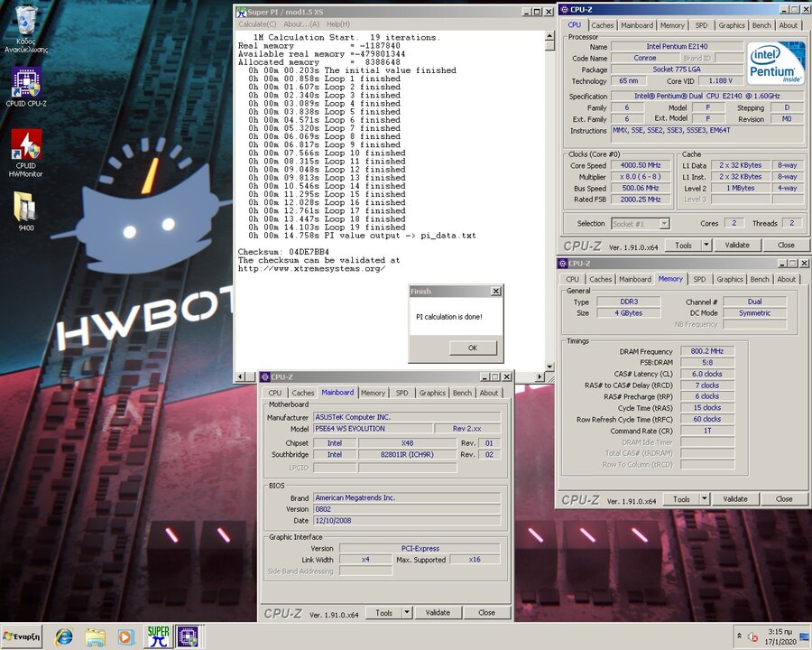Viewport: 812px width, 650px height.
Task: Click the CPU-Z Memory window title icon
Action: pos(563,264)
